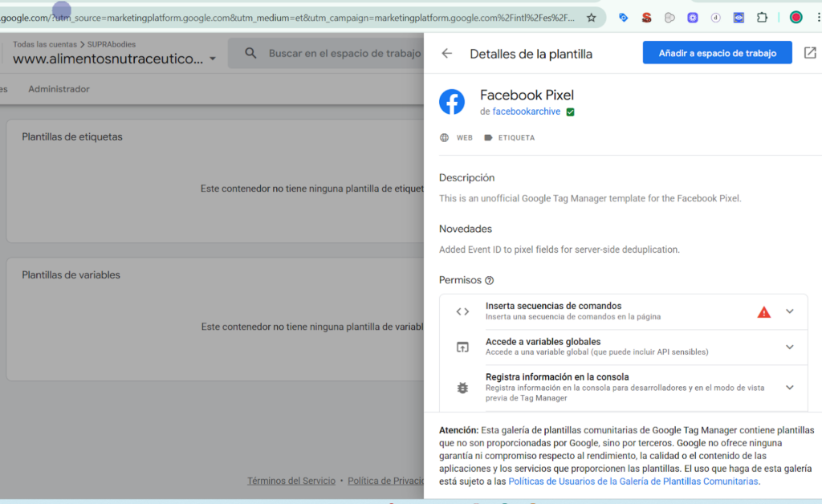This screenshot has height=504, width=822.
Task: Click the Facebook Pixel logo
Action: tap(452, 103)
